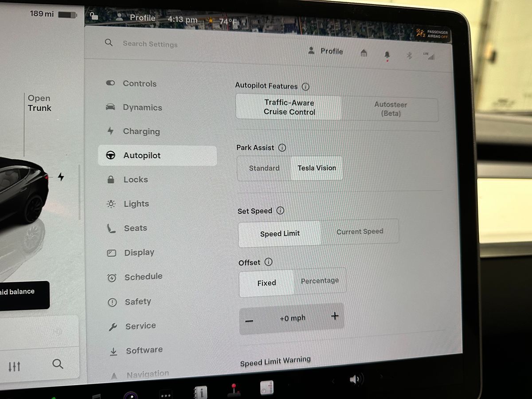The image size is (532, 399).
Task: Click the +0 mph offset value
Action: [293, 318]
